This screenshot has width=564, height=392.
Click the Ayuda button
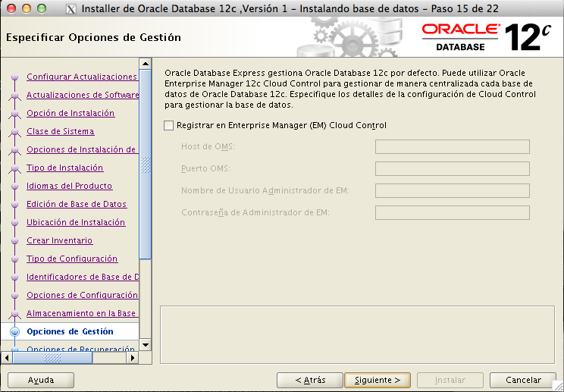coord(41,380)
